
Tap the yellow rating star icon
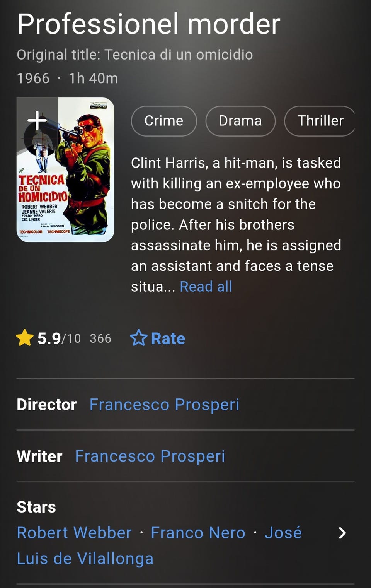tap(25, 338)
